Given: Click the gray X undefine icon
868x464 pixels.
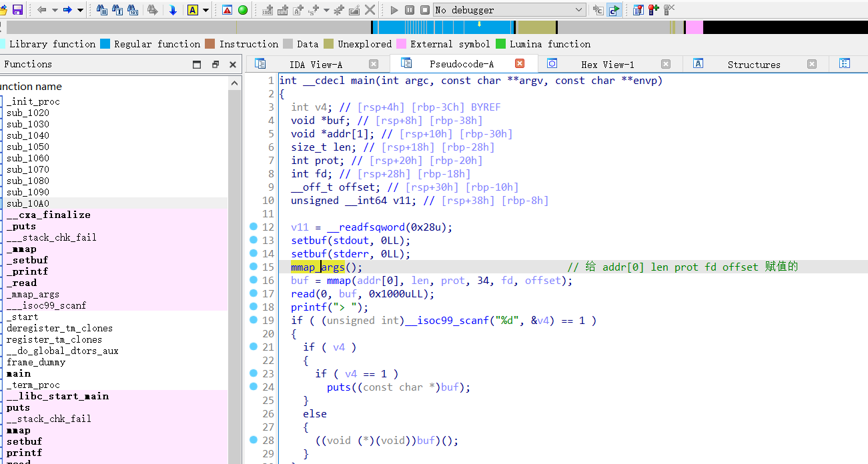Looking at the screenshot, I should point(370,10).
